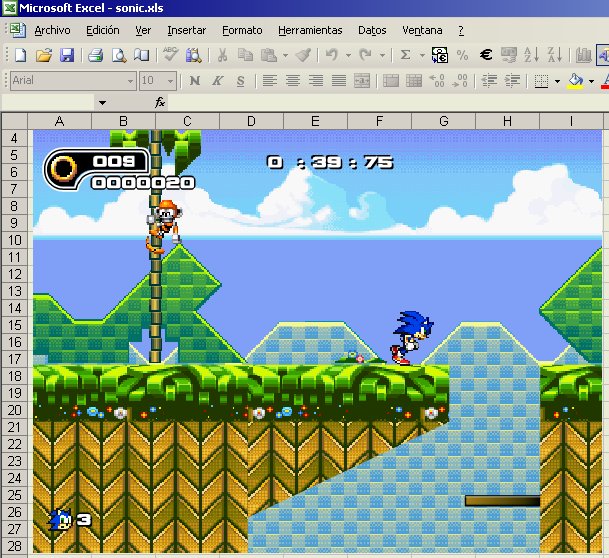Expand the Borders dropdown arrow
The image size is (609, 558).
coord(558,81)
